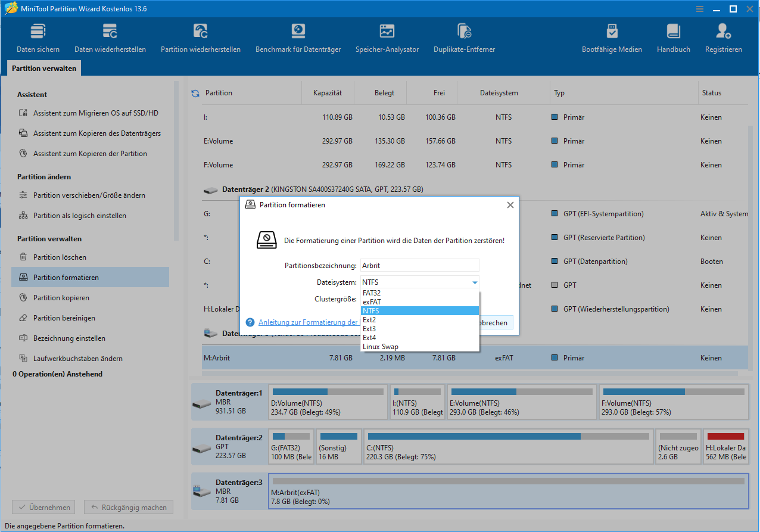Refresh the partition list icon
Image resolution: width=760 pixels, height=532 pixels.
[195, 94]
